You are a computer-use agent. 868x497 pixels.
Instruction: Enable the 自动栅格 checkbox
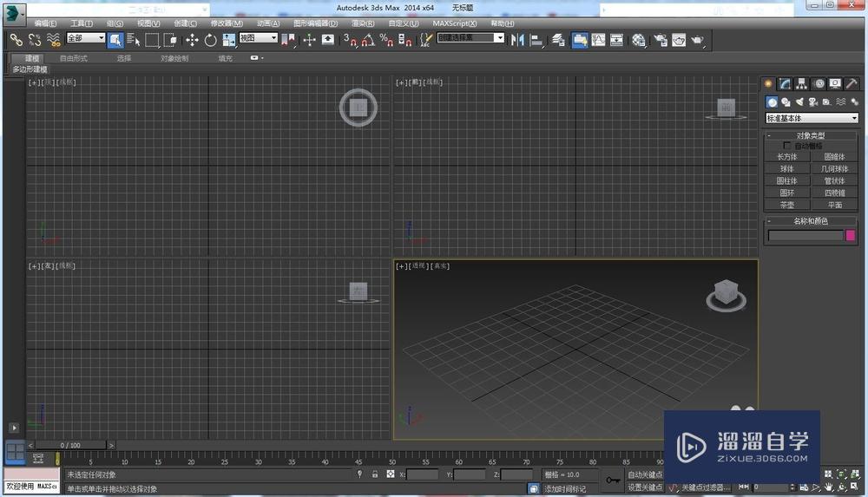pos(787,146)
